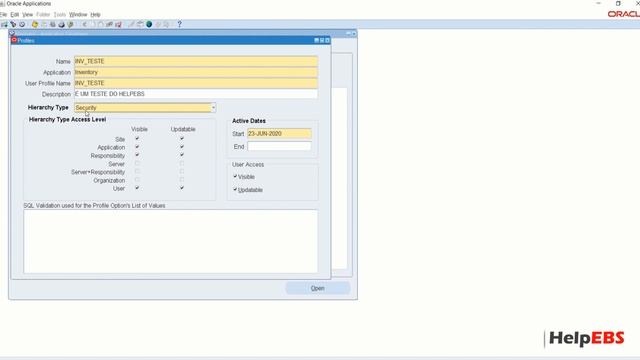Click the Description field
The width and height of the screenshot is (640, 360).
click(196, 94)
